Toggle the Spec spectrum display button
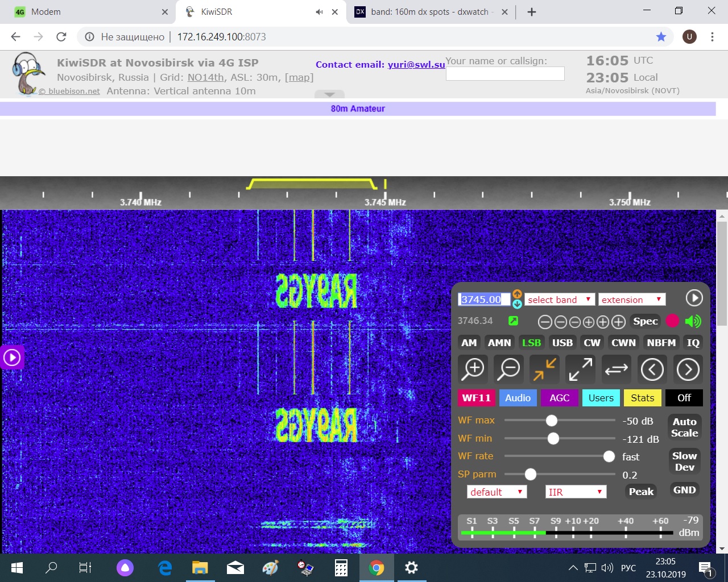 [645, 321]
